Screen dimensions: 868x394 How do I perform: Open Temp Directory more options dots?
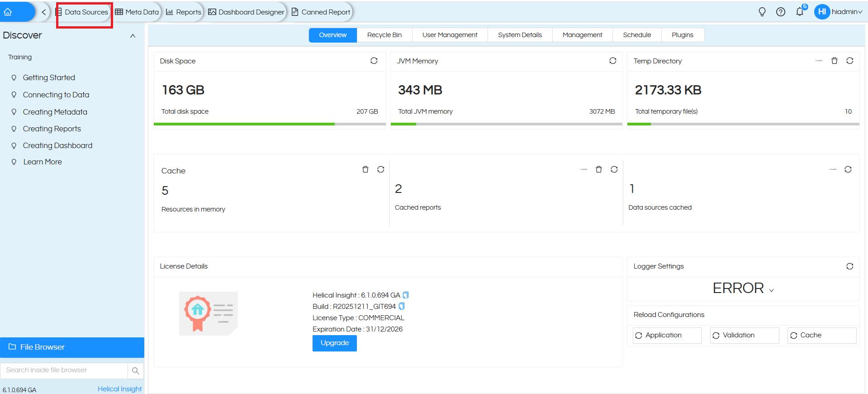(x=819, y=61)
